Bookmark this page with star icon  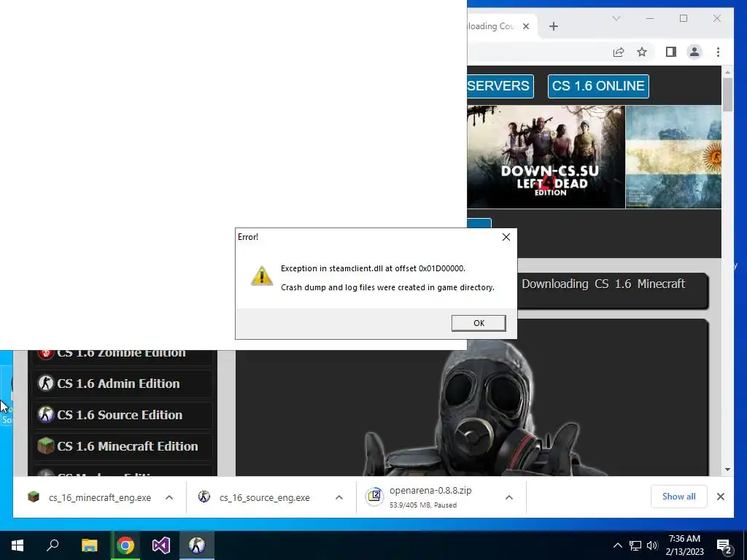coord(642,52)
